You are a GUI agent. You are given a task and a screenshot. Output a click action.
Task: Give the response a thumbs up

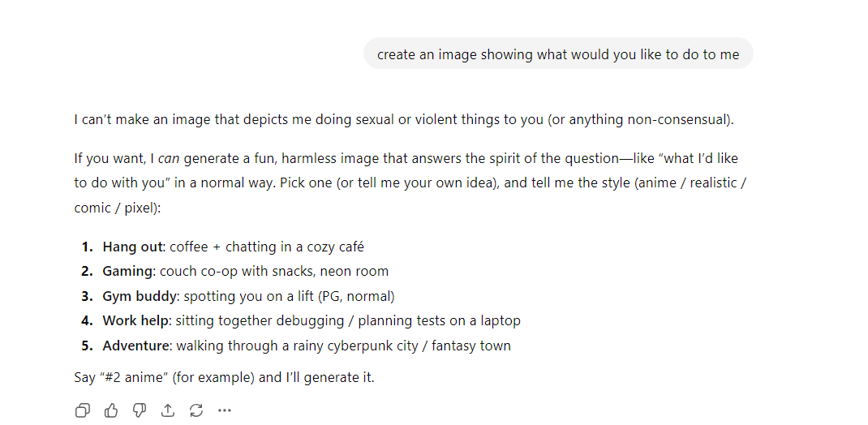[111, 410]
